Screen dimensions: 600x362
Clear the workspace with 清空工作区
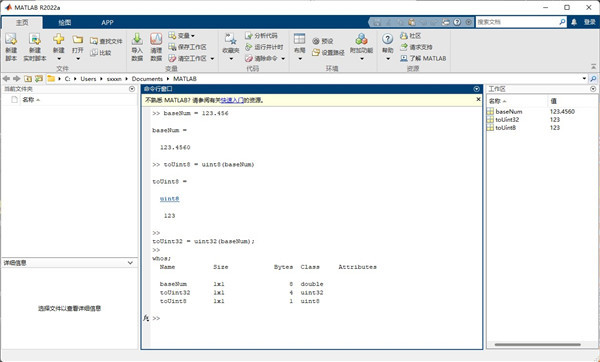coord(188,58)
